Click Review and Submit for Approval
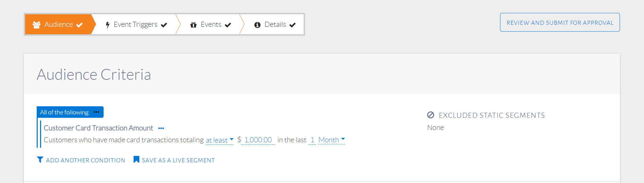The image size is (644, 183). click(560, 22)
